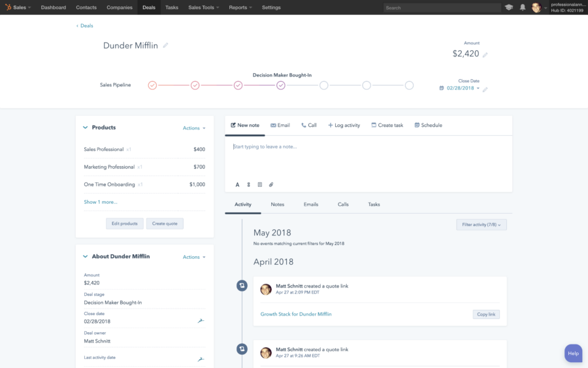Open the Help chat button

(x=573, y=354)
